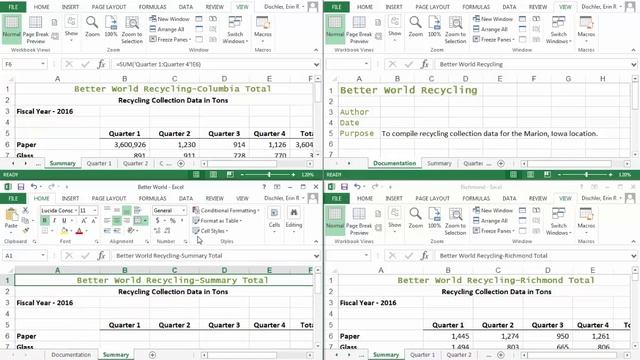
Task: Click Switch Windows in the Documentation window
Action: coord(558,30)
